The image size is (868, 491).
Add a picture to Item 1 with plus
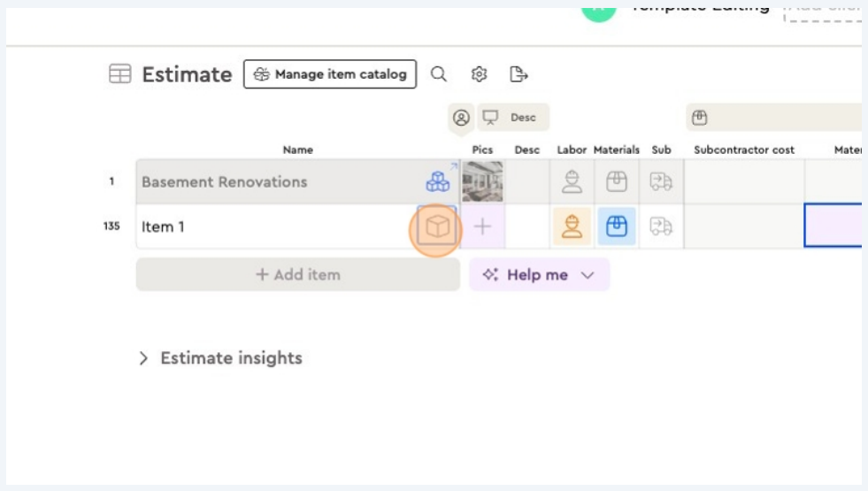tap(482, 227)
